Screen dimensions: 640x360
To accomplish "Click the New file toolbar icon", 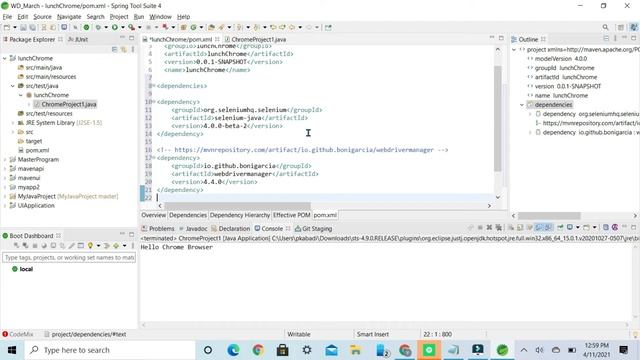I will pyautogui.click(x=7, y=27).
